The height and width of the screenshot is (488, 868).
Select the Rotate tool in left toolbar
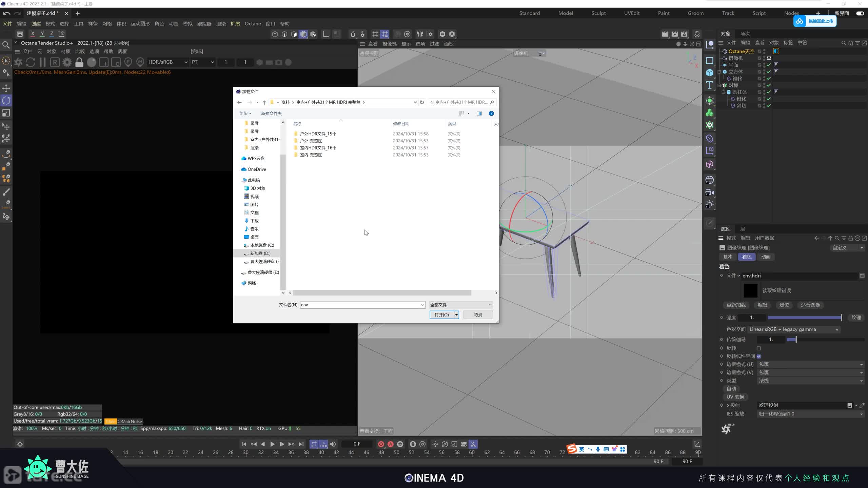(6, 101)
